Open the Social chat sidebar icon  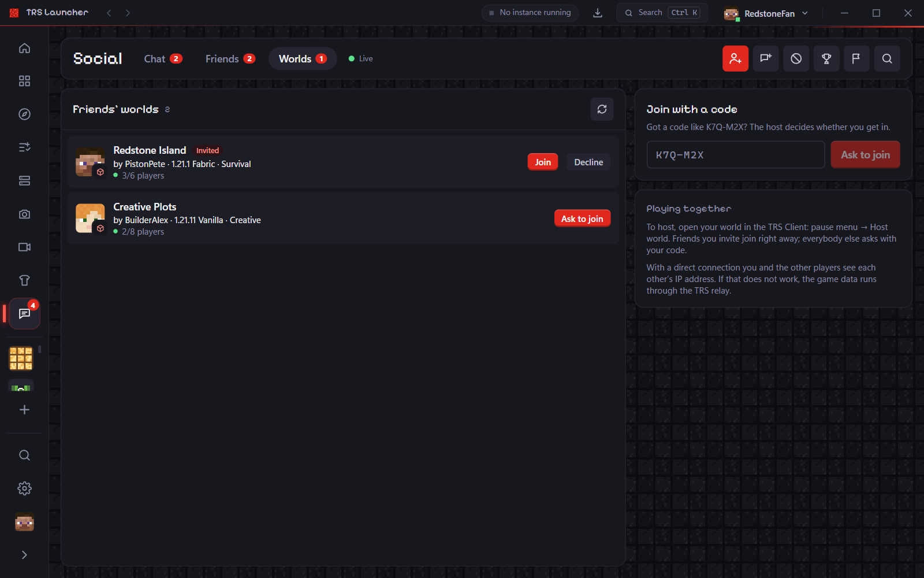tap(24, 314)
